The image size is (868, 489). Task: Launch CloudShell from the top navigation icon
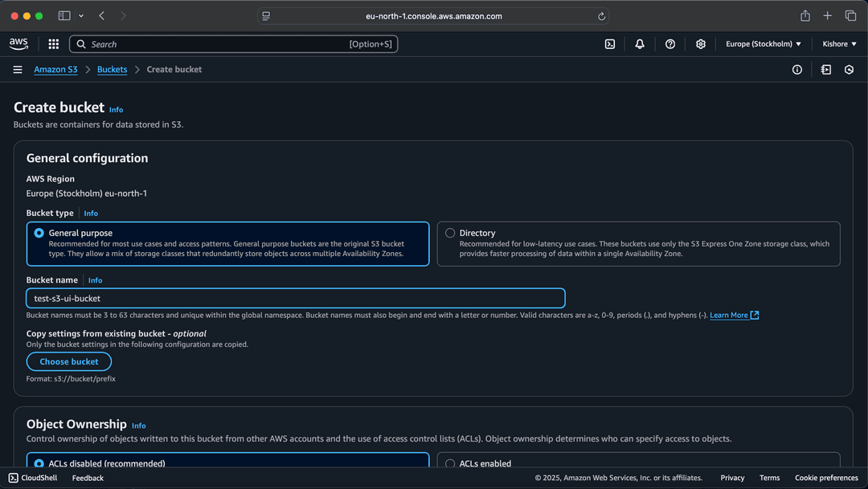coord(610,44)
